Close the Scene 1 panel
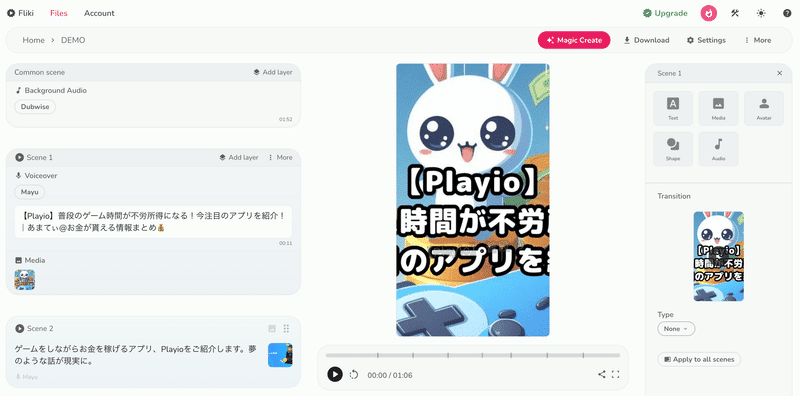Screen dimensions: 800x396 click(780, 73)
